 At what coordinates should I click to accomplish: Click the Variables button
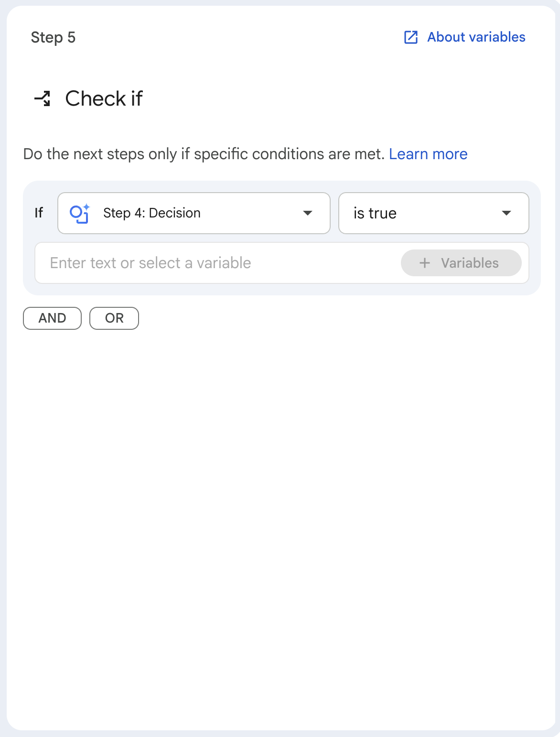point(461,263)
